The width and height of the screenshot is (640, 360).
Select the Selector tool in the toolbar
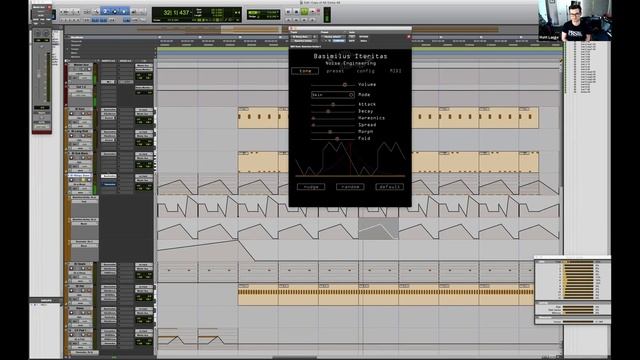(115, 12)
